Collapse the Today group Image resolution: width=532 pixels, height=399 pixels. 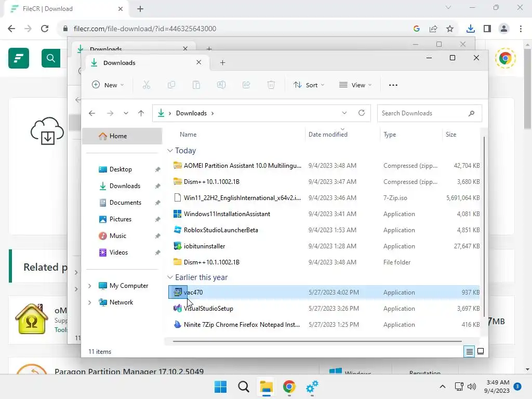[x=170, y=150]
